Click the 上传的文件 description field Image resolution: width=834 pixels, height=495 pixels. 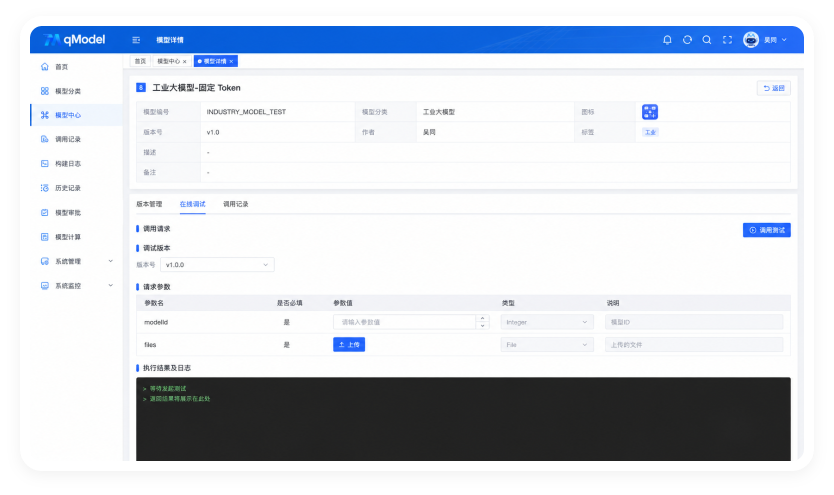(x=694, y=345)
